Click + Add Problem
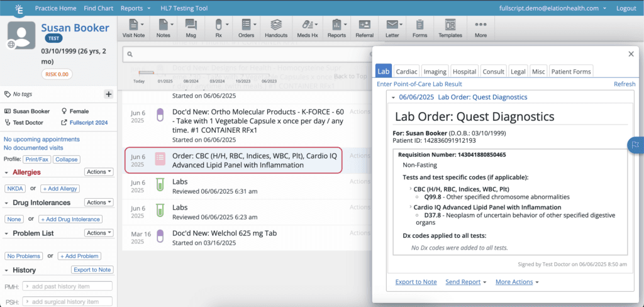This screenshot has height=307, width=644. click(79, 256)
